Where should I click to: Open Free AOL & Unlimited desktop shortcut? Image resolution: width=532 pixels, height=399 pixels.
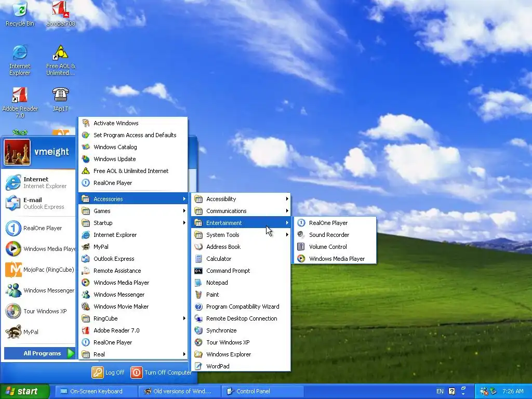[60, 60]
